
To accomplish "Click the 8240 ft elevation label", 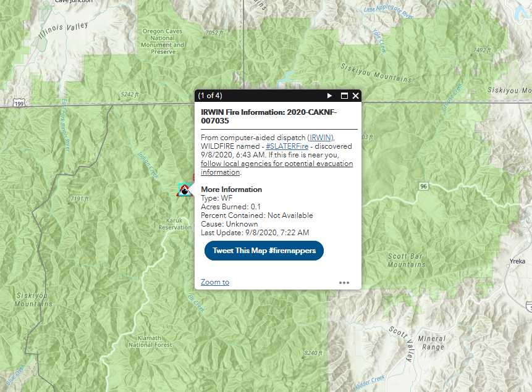I will (313, 353).
